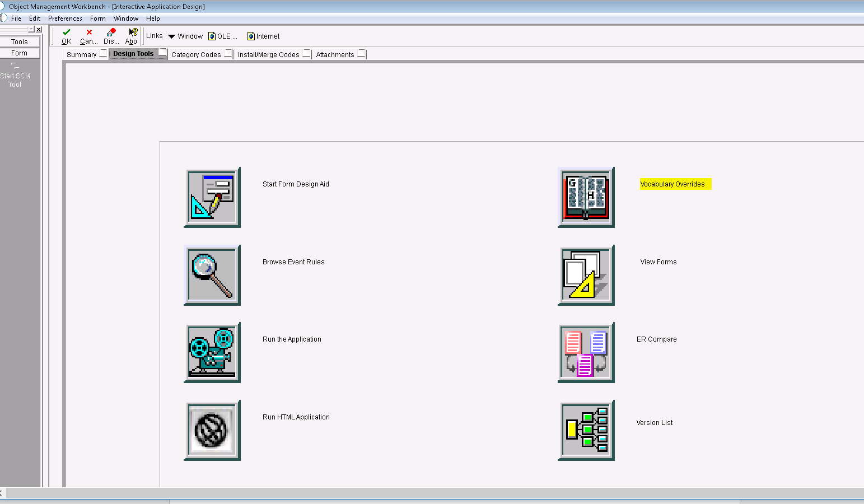Screen dimensions: 864x504
Task: Open the ER Compare documents icon
Action: pyautogui.click(x=586, y=353)
